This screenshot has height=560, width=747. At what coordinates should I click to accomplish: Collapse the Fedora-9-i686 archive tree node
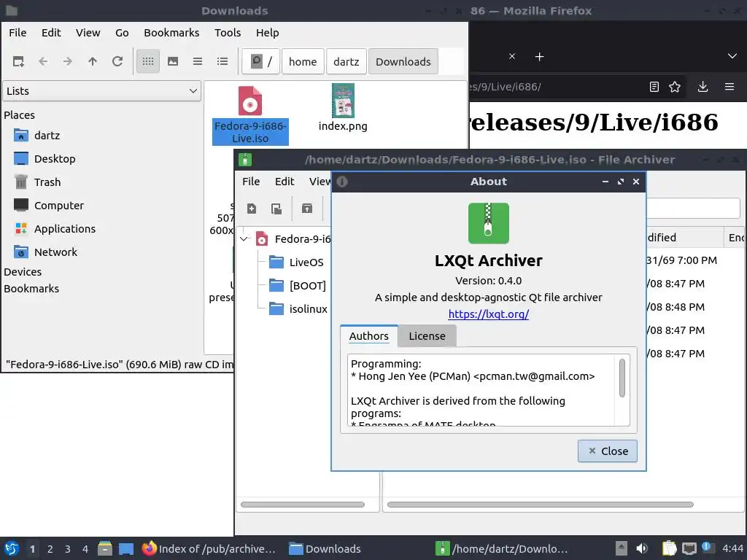(x=244, y=238)
